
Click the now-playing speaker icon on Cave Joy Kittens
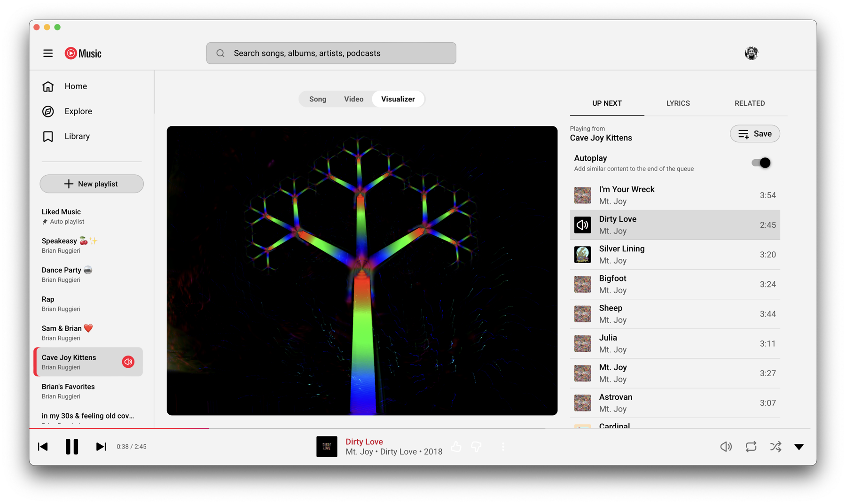pos(128,362)
